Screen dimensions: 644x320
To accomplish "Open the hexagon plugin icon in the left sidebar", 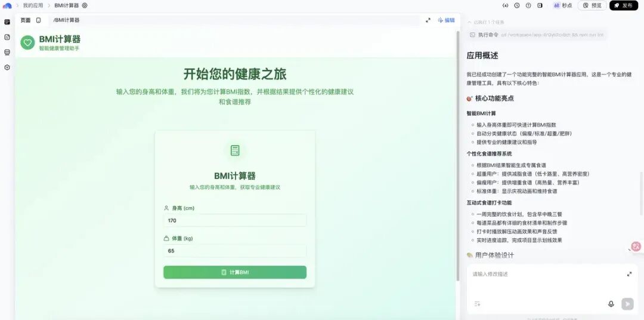I will click(7, 67).
